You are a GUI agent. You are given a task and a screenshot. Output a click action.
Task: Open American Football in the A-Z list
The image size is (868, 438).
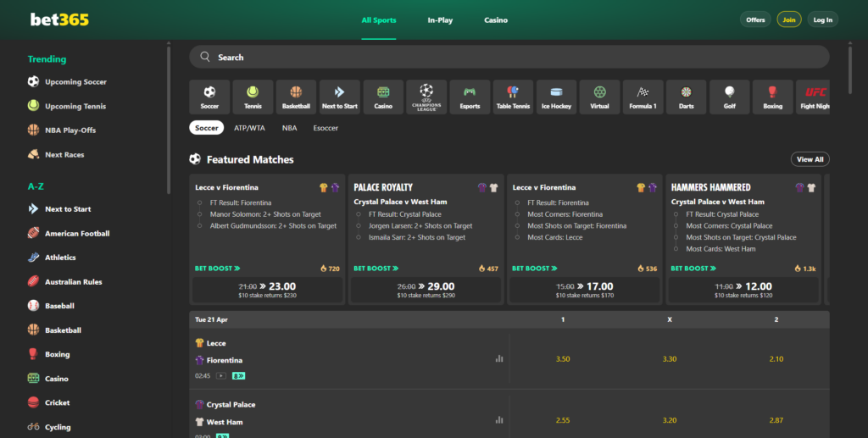click(77, 233)
